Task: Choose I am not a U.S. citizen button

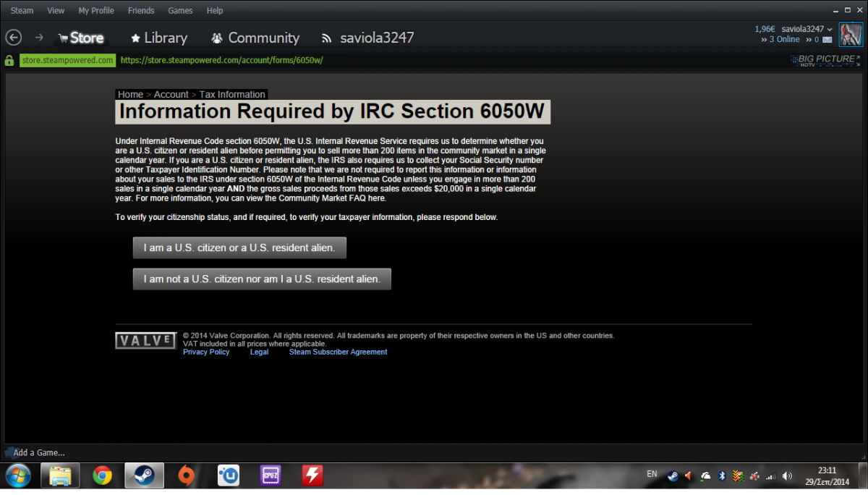Action: 262,279
